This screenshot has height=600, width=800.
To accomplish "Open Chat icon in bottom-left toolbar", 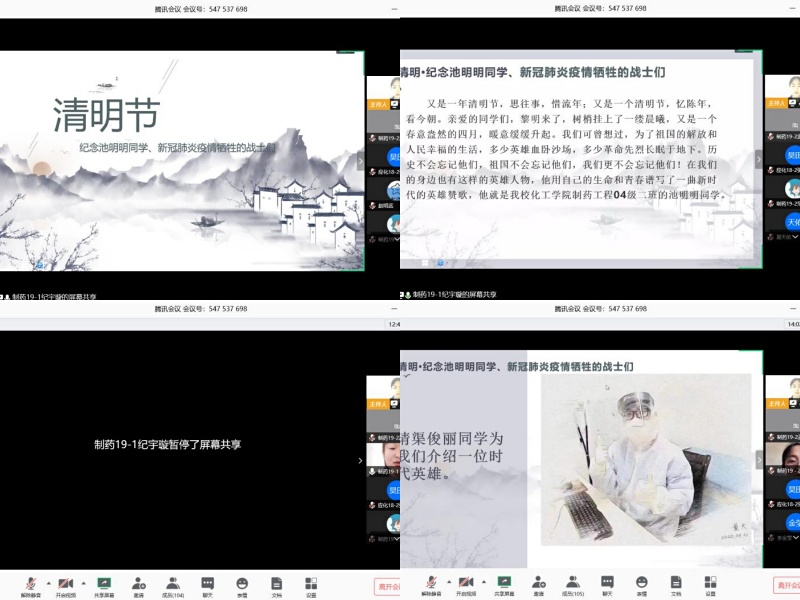I will [x=207, y=583].
